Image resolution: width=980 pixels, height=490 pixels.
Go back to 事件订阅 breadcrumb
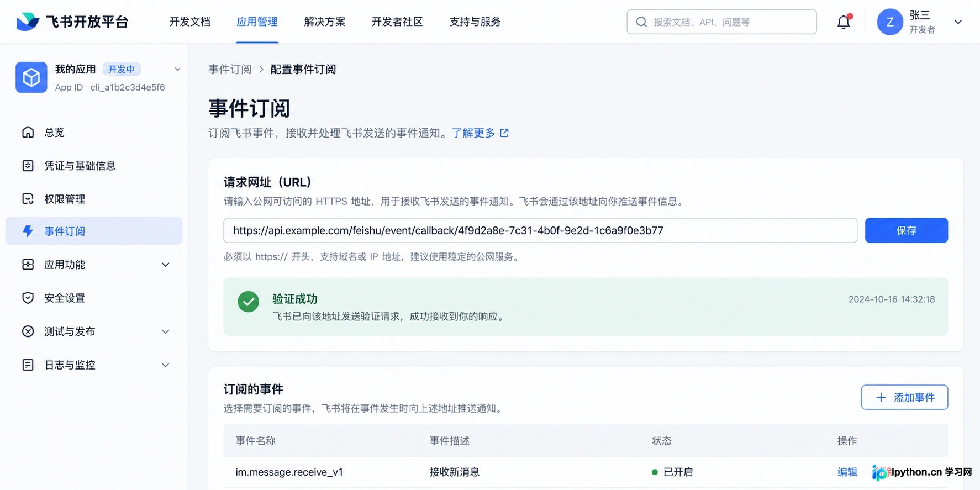[230, 69]
